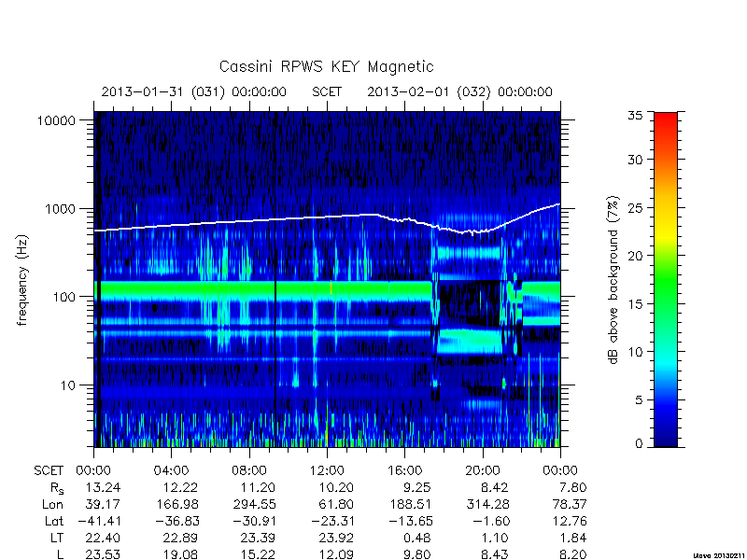Click the latitude value 12.76
This screenshot has width=747, height=560.
(x=570, y=521)
